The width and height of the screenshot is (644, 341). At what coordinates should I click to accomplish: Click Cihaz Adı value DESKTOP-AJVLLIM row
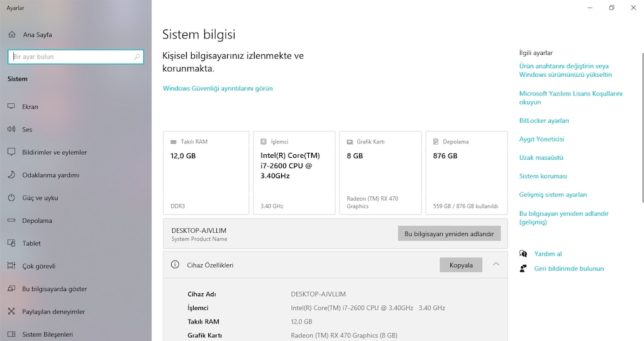tap(318, 294)
